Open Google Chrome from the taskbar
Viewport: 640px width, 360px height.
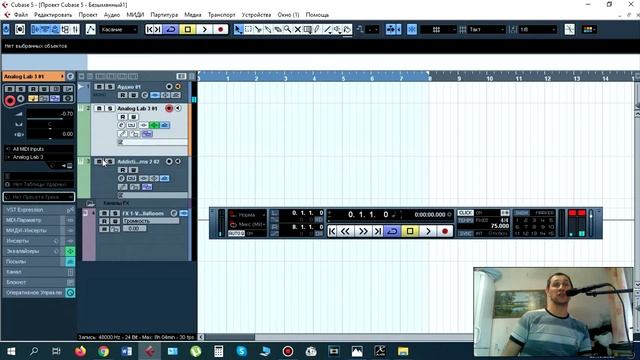103,351
